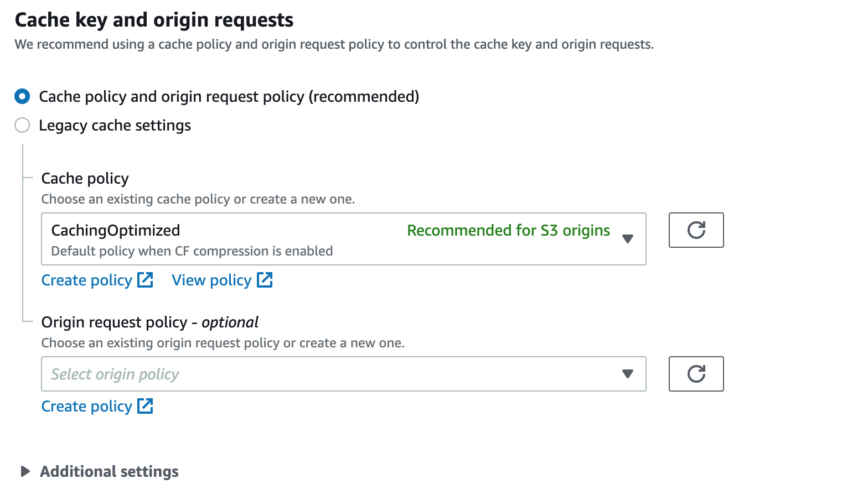Refresh the origin request policy list
The image size is (868, 500).
tap(696, 374)
